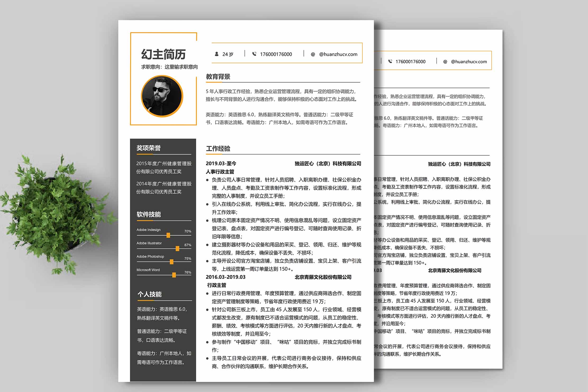
Task: Click the 个人技能 sidebar heading
Action: click(150, 294)
